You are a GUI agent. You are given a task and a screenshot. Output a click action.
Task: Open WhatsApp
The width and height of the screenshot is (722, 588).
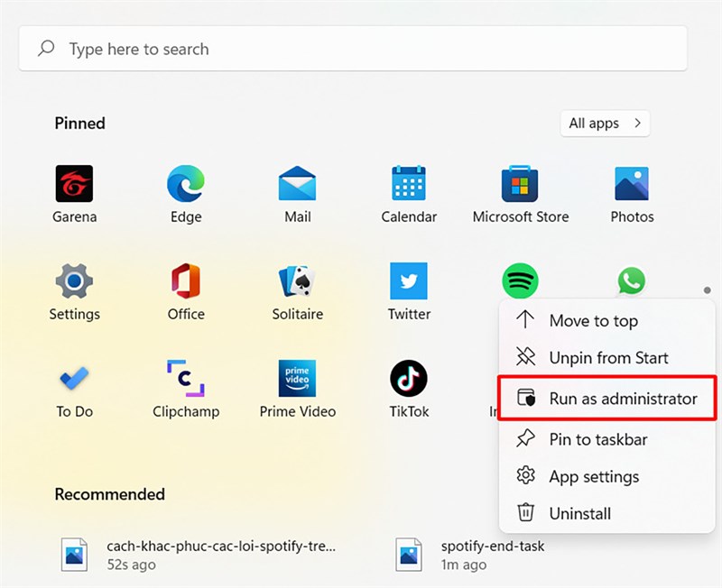[632, 280]
